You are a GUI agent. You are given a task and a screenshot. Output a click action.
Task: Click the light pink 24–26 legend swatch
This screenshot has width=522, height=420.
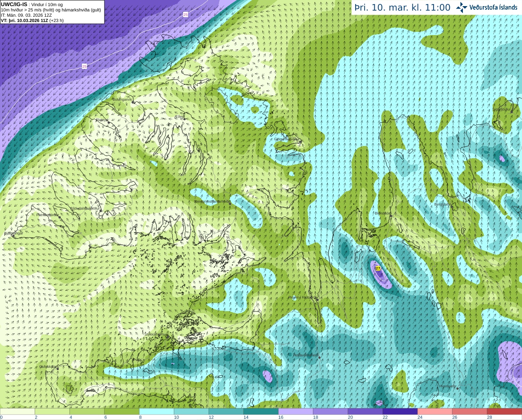[435, 411]
